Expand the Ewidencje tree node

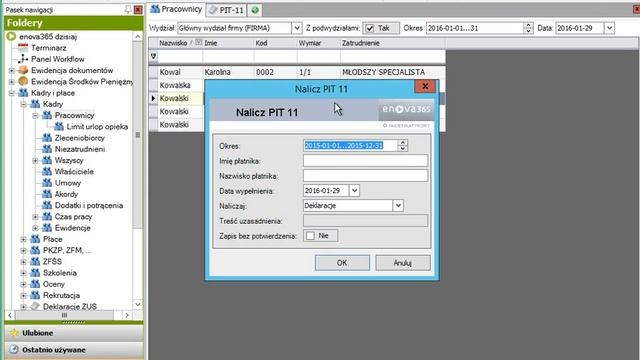click(36, 228)
